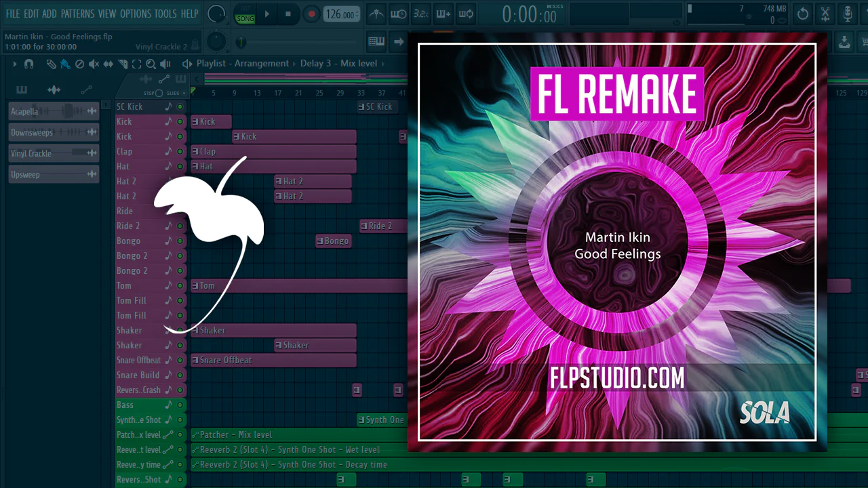The width and height of the screenshot is (868, 488).
Task: Open the EDIT menu
Action: coord(31,14)
